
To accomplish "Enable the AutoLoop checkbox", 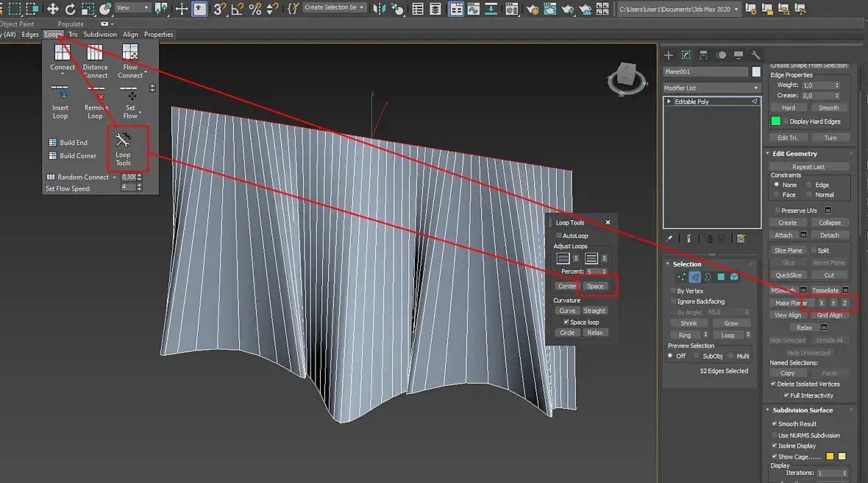I will (559, 236).
